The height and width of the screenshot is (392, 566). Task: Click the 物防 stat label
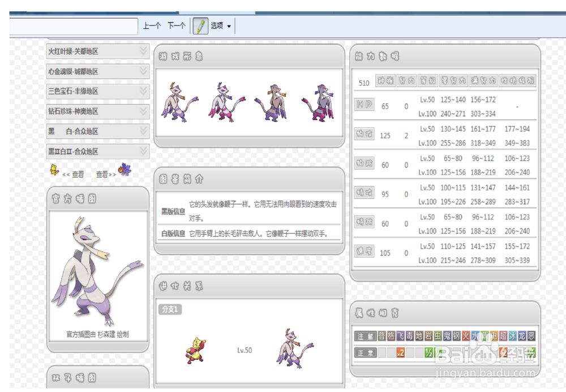[x=364, y=163]
